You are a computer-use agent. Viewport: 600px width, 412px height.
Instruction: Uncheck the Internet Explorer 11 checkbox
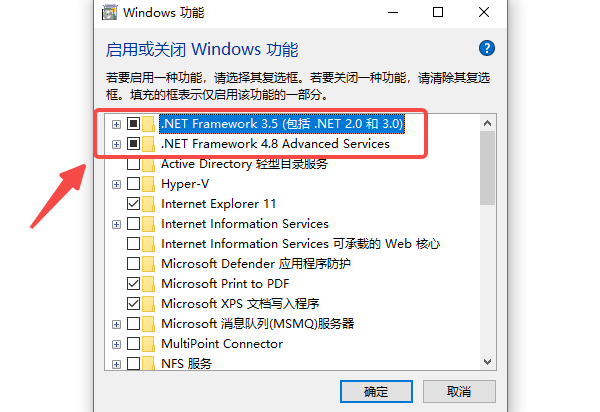pos(133,204)
